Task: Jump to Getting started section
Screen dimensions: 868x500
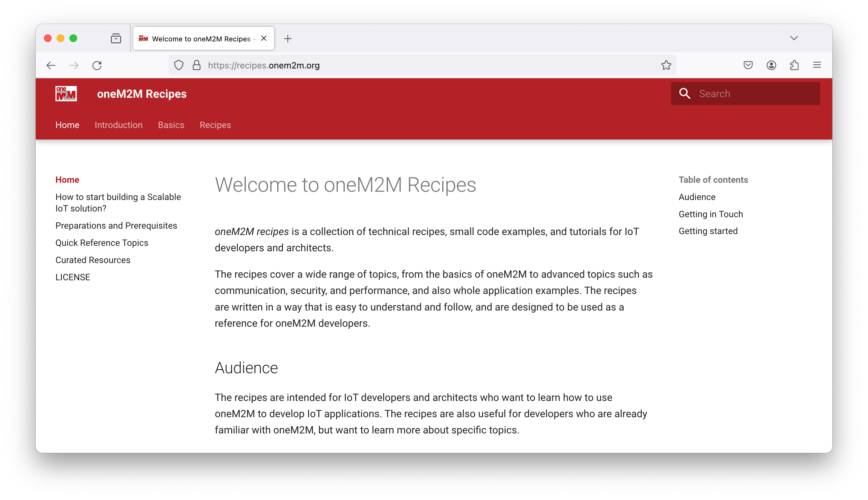Action: tap(708, 231)
